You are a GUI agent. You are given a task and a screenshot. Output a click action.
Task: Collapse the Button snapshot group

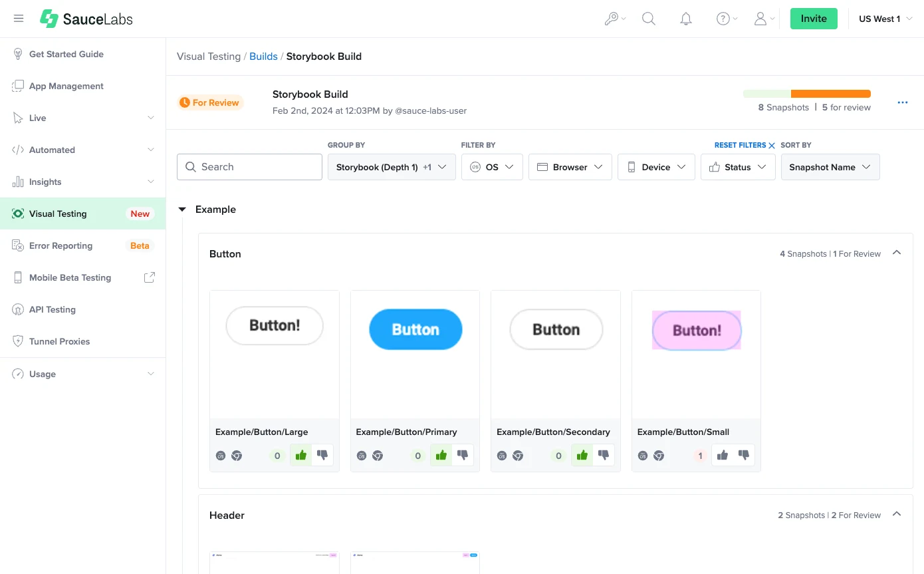[897, 253]
